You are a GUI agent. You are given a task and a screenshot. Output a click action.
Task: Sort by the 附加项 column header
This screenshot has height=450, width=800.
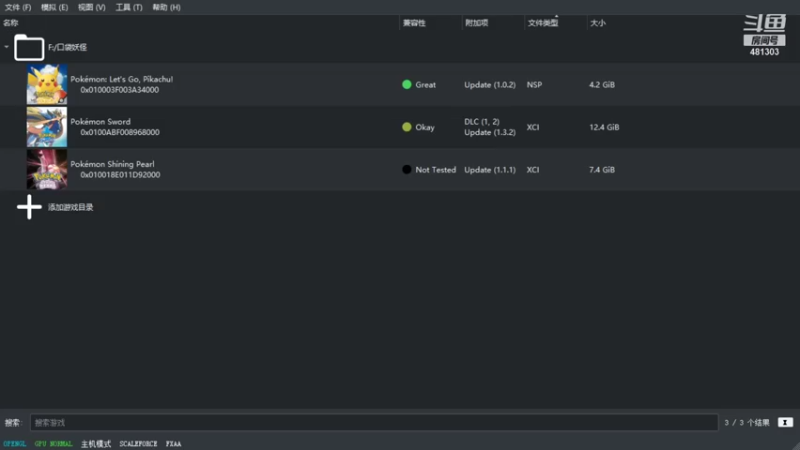click(x=477, y=23)
